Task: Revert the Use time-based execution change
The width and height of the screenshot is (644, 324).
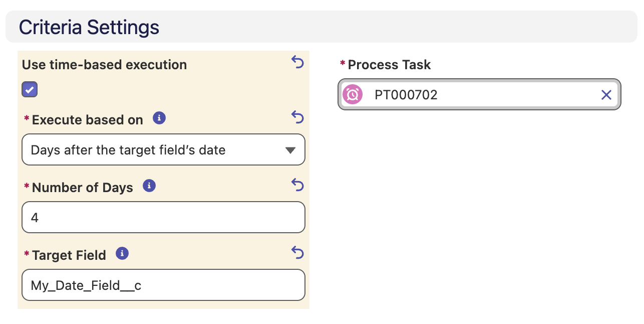Action: pos(297,62)
